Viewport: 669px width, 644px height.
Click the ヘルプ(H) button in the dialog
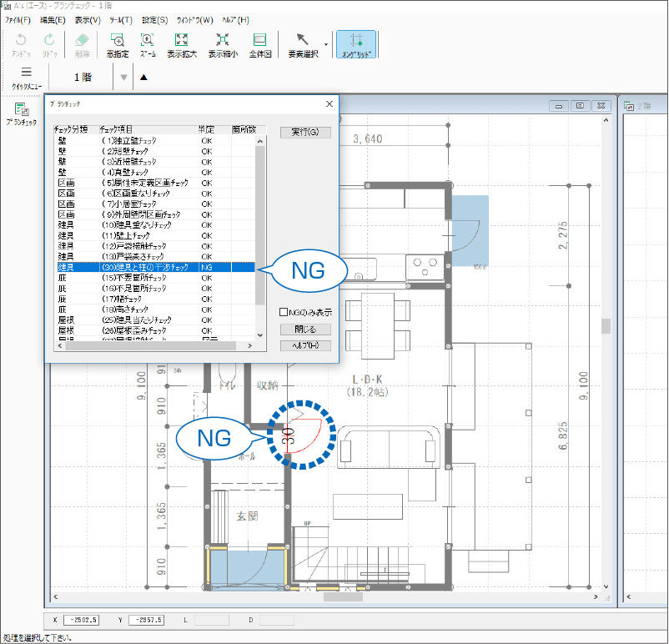coord(305,345)
